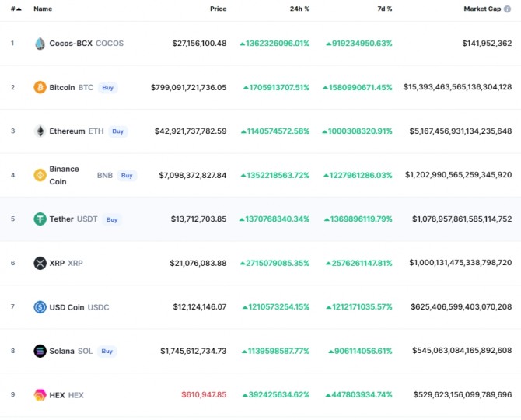
Task: Sort the table by Name column
Action: pos(43,9)
